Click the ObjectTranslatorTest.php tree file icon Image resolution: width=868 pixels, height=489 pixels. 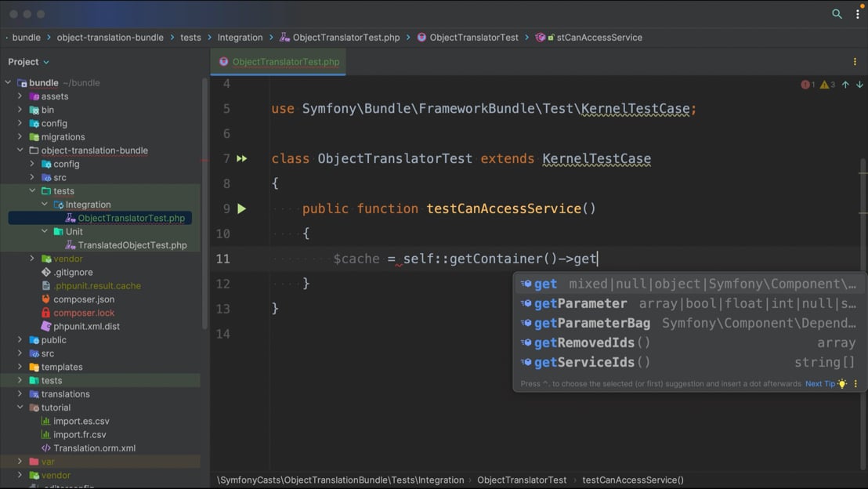coord(71,218)
